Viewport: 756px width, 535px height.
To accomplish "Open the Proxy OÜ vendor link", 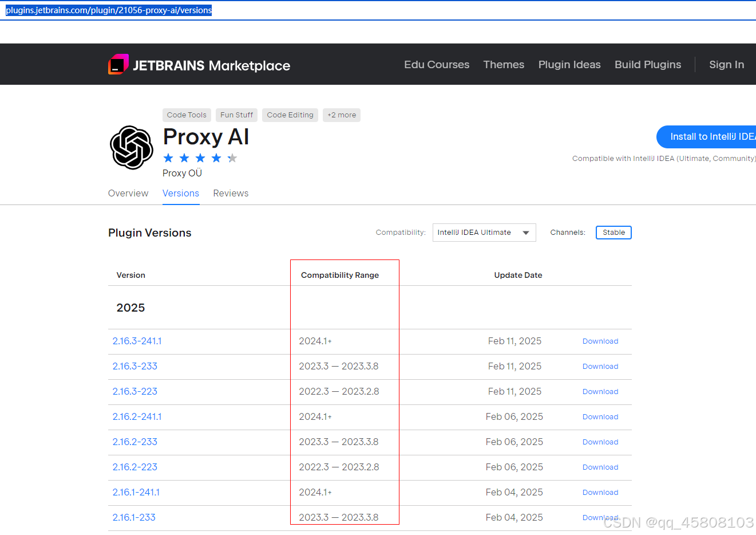I will tap(182, 174).
